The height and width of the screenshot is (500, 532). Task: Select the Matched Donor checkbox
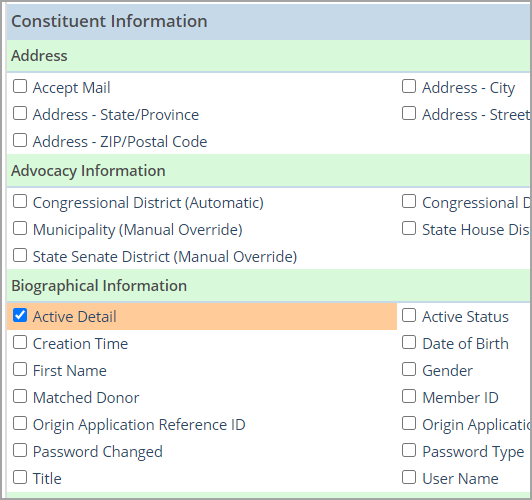click(20, 396)
